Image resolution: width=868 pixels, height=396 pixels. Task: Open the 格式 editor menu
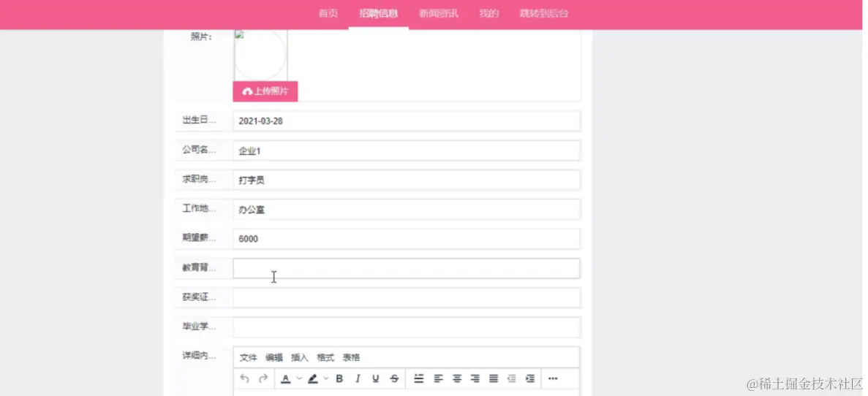coord(325,358)
